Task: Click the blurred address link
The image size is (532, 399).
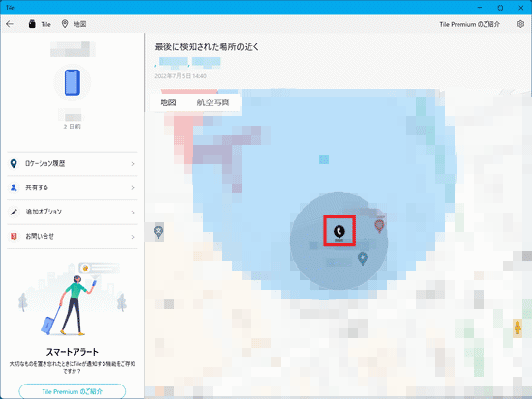Action: click(188, 62)
